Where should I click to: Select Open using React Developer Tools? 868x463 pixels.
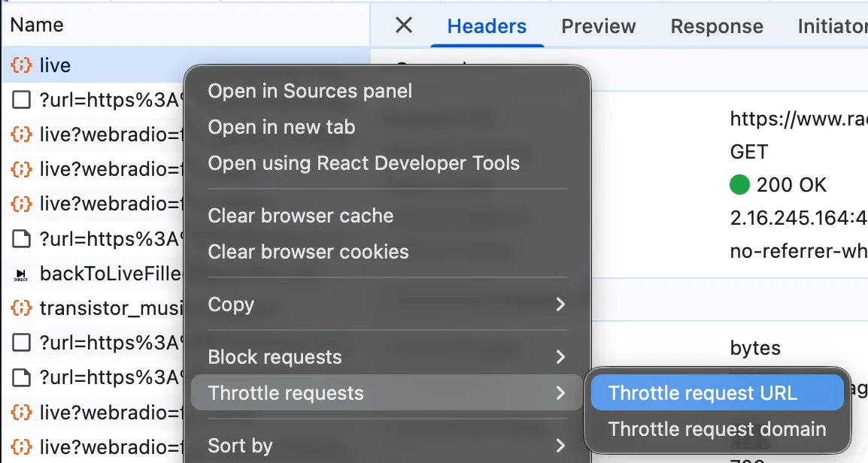pyautogui.click(x=387, y=162)
